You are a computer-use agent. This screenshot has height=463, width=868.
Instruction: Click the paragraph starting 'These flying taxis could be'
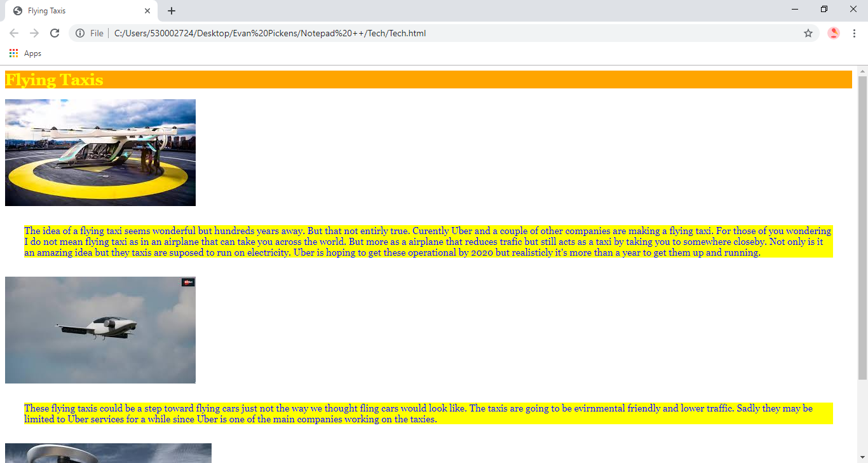pos(428,413)
